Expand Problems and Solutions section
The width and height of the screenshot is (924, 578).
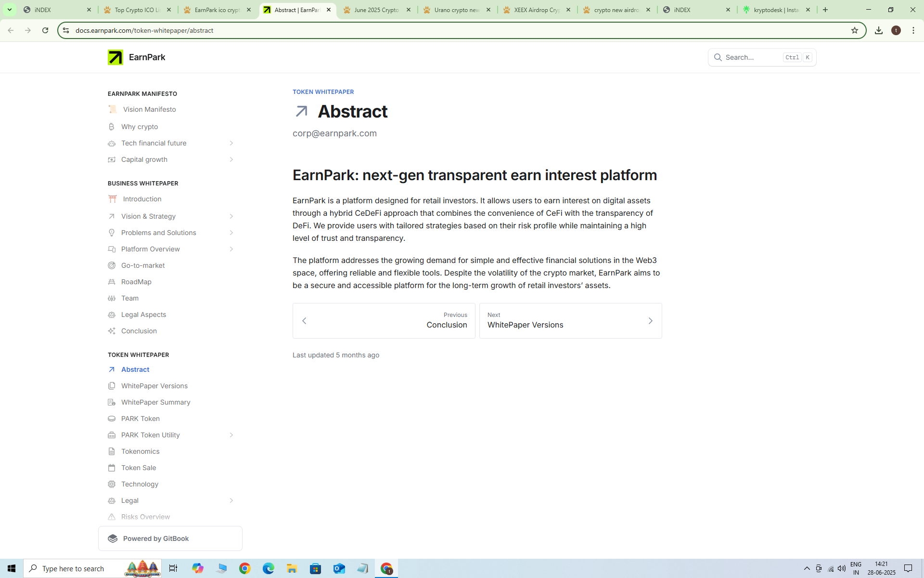[231, 233]
